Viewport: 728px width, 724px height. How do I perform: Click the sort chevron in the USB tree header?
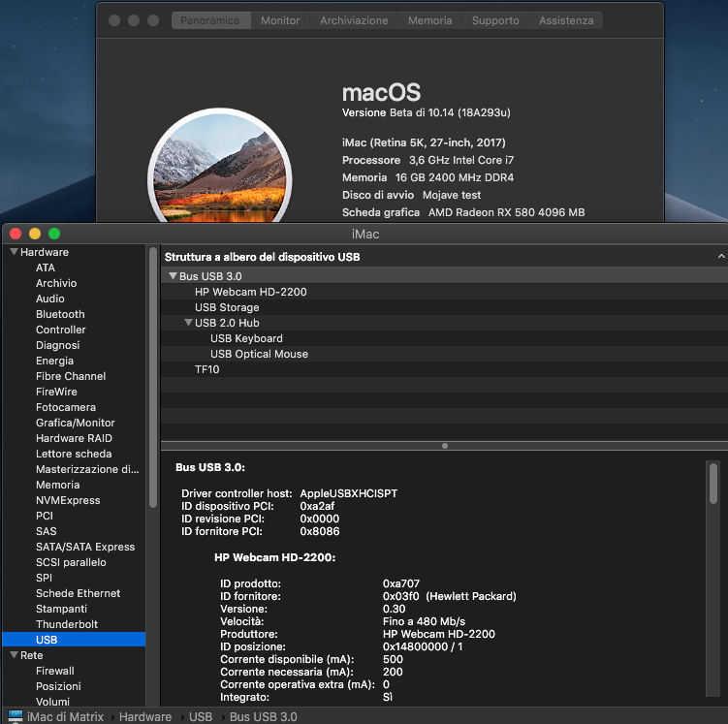tap(721, 256)
